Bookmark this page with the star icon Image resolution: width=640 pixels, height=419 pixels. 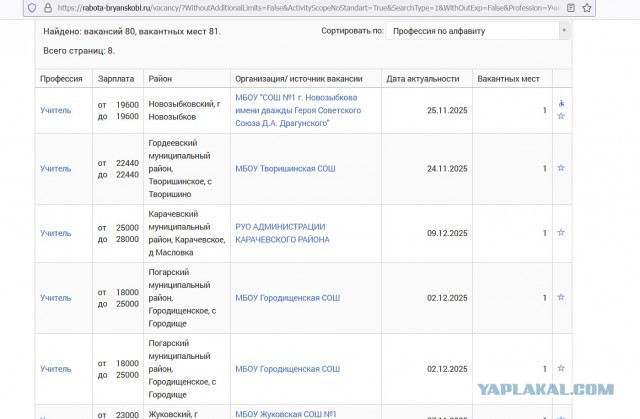coord(587,8)
